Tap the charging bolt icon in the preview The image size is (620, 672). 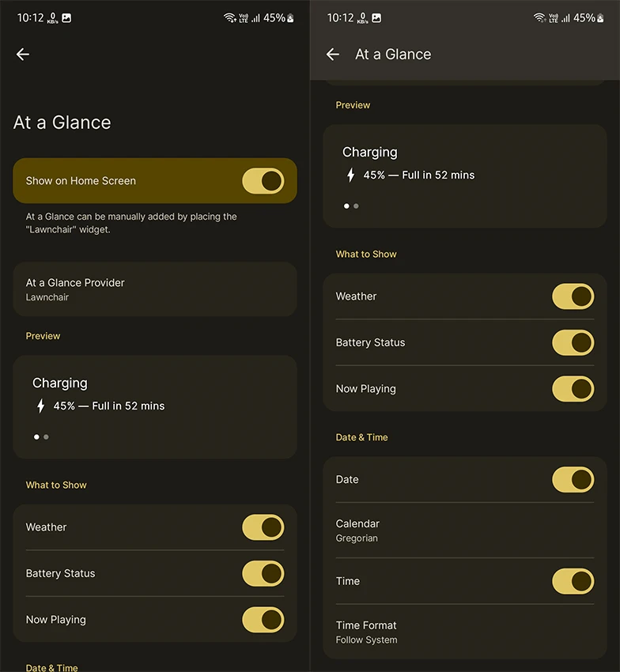350,176
